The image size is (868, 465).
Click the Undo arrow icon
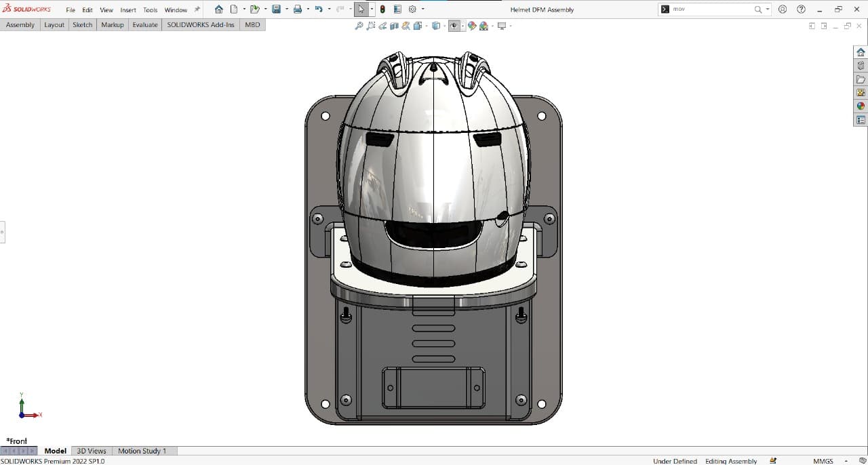318,9
